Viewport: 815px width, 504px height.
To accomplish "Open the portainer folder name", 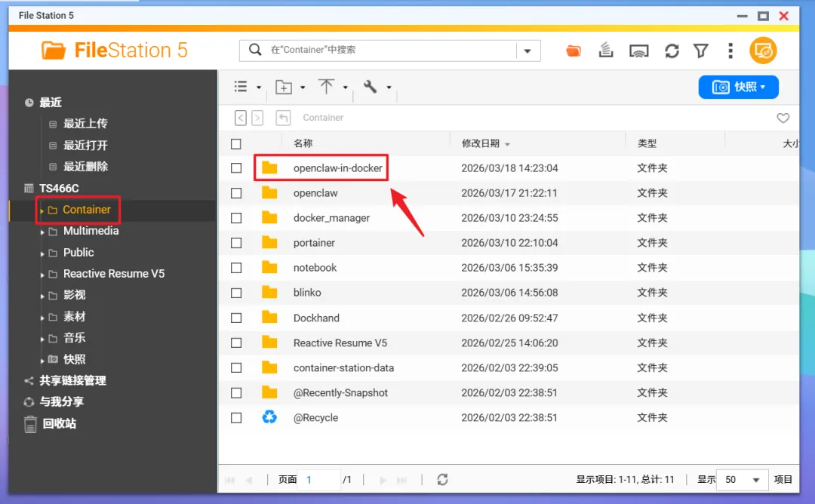I will click(x=314, y=243).
